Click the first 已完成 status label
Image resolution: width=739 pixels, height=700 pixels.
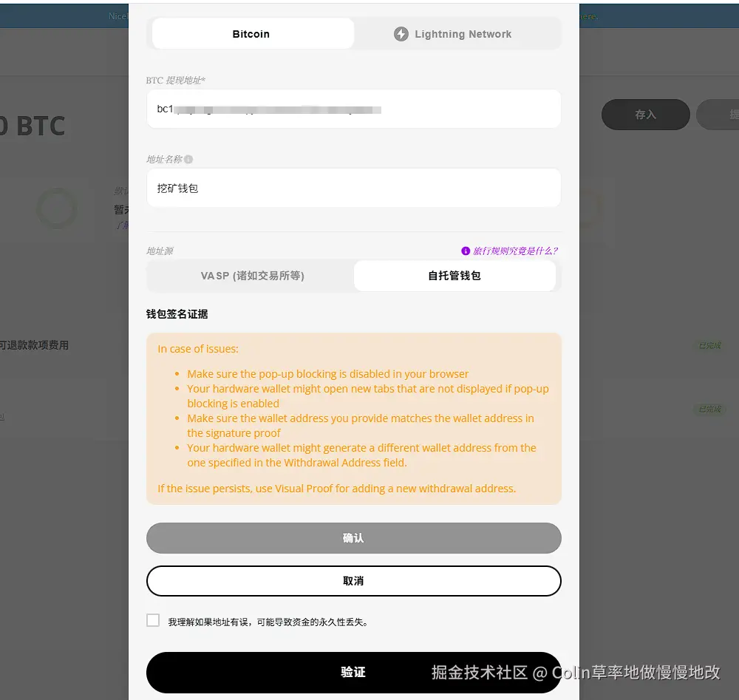[x=709, y=345]
